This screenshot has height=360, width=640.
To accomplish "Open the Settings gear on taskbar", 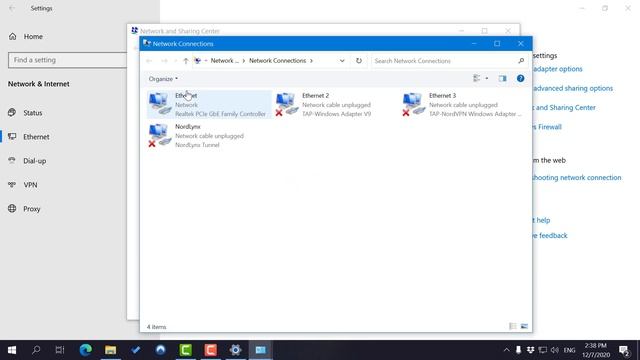I will click(236, 350).
